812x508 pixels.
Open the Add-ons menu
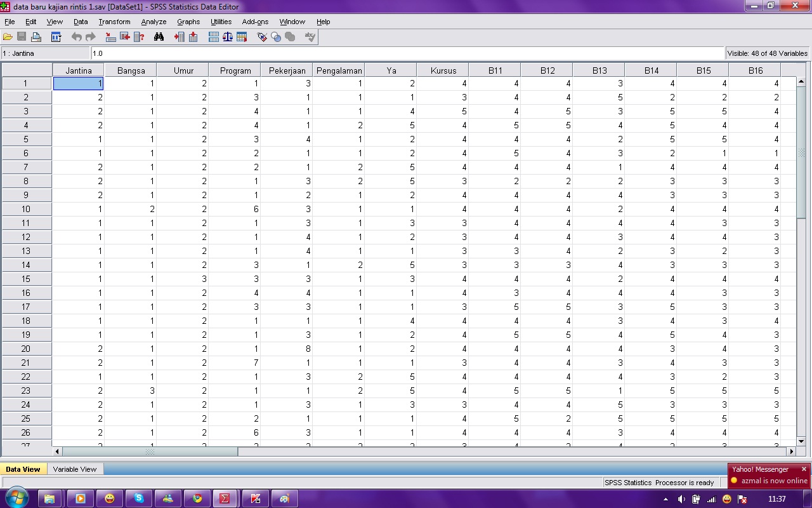click(255, 22)
